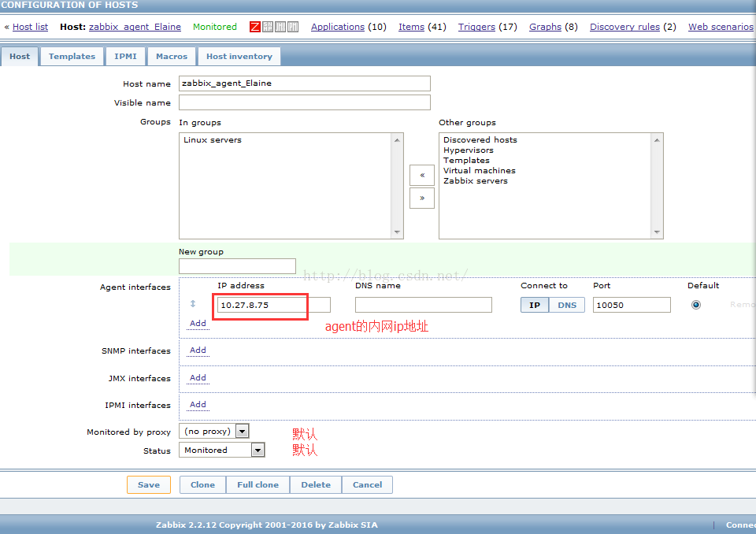Image resolution: width=756 pixels, height=534 pixels.
Task: Add another agent interface
Action: tap(198, 323)
